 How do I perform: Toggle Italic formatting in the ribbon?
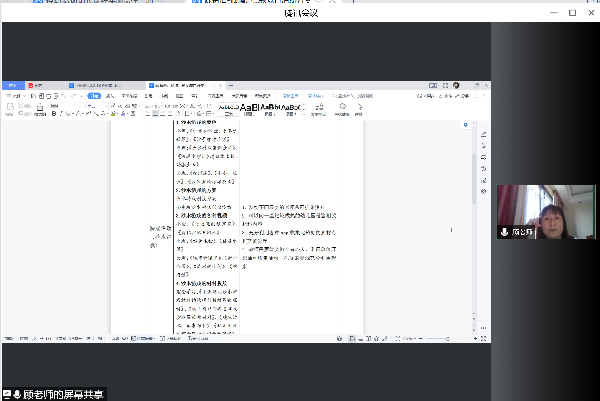point(61,114)
